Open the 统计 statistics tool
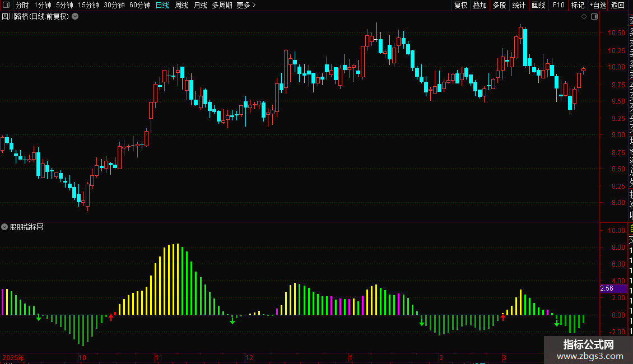 tap(519, 5)
